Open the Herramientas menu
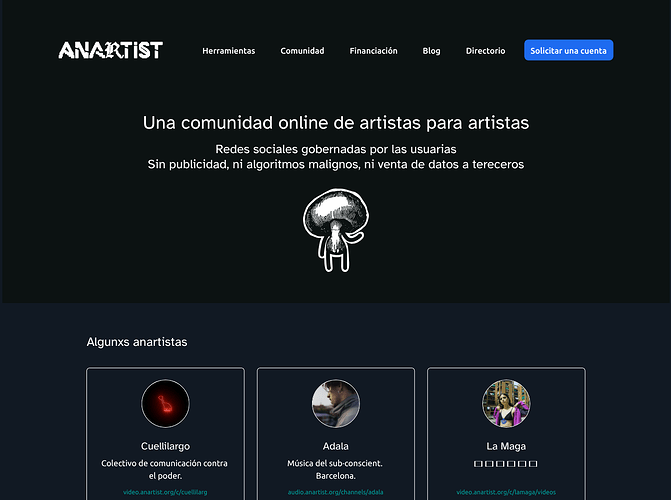The image size is (671, 500). pos(229,51)
